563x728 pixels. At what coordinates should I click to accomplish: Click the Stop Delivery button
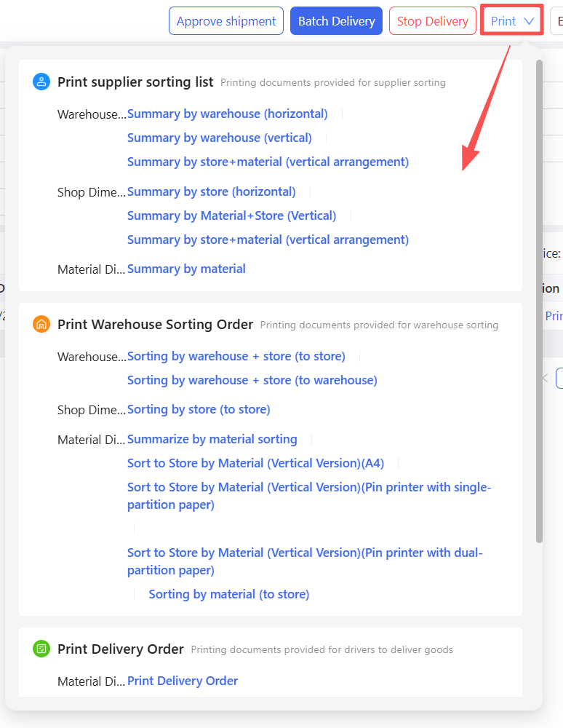432,21
